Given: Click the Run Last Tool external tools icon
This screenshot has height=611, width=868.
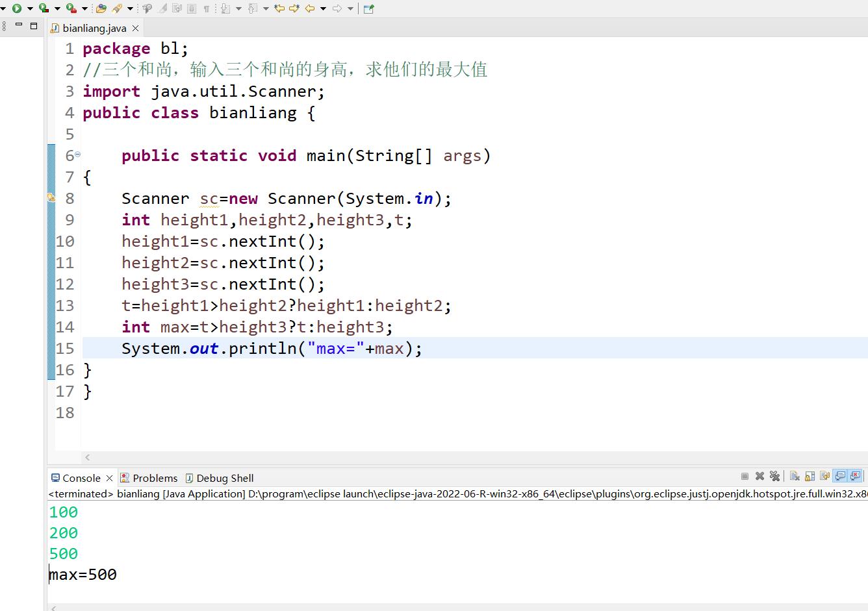Looking at the screenshot, I should pos(71,8).
